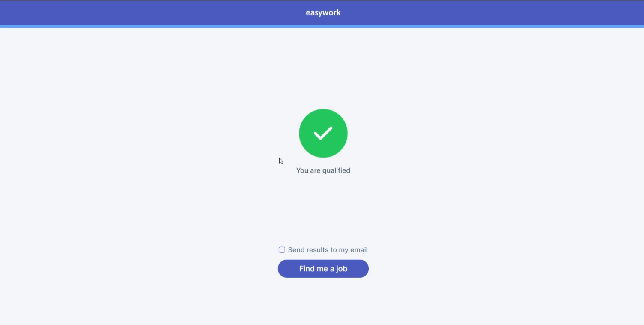Image resolution: width=644 pixels, height=325 pixels.
Task: Click the light blue progress bar under header
Action: coord(322,27)
